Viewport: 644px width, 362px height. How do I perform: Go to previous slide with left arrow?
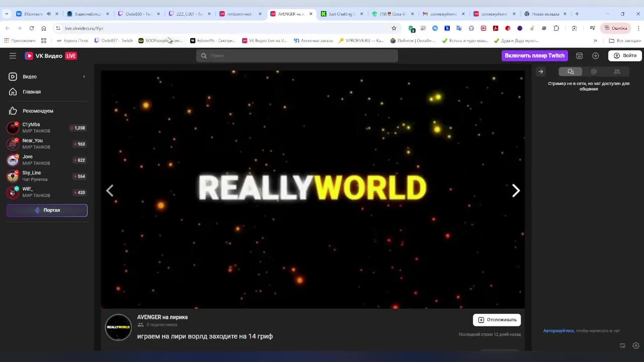tap(110, 191)
